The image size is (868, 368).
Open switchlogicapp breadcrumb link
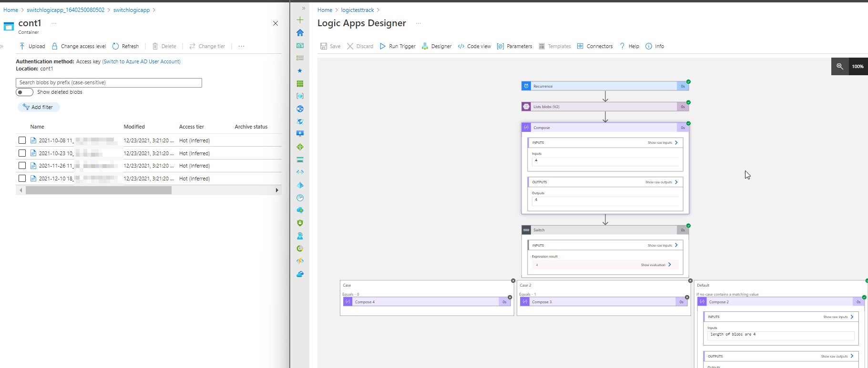131,10
